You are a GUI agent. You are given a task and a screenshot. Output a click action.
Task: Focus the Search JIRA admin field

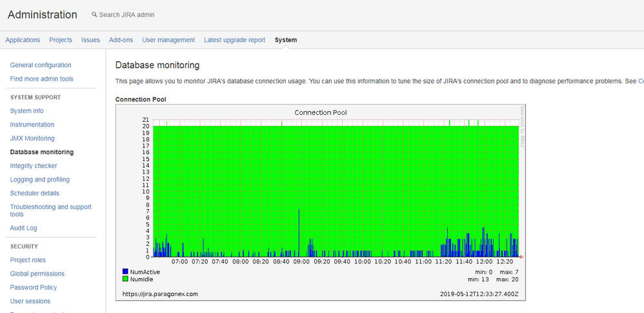(127, 15)
